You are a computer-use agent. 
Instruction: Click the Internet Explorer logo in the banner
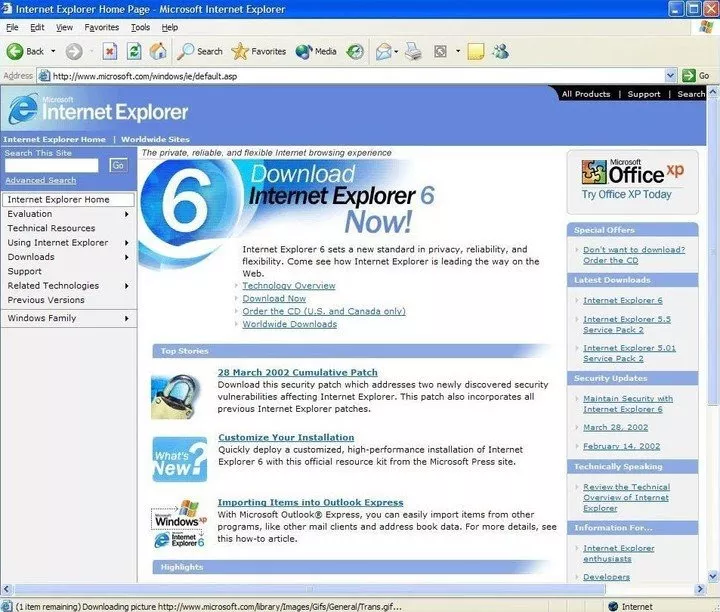[98, 110]
